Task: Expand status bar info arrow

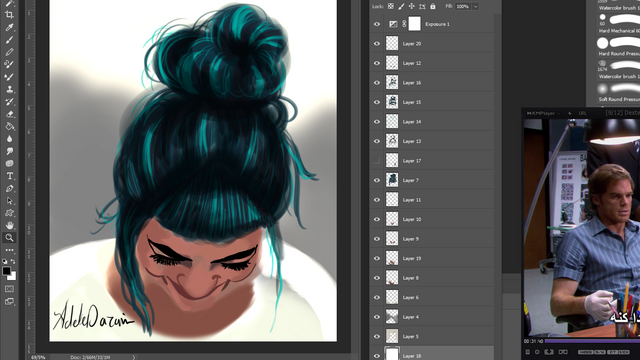Action: tap(133, 357)
